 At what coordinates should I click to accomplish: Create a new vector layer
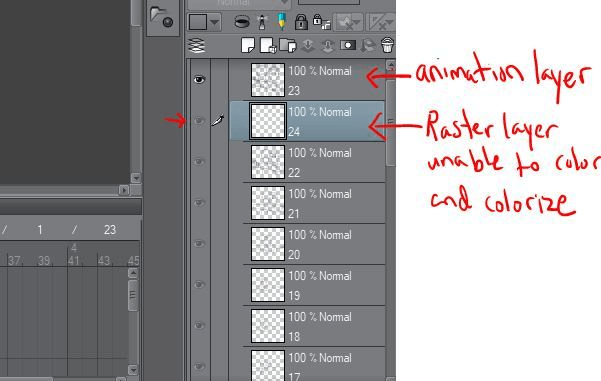click(268, 45)
